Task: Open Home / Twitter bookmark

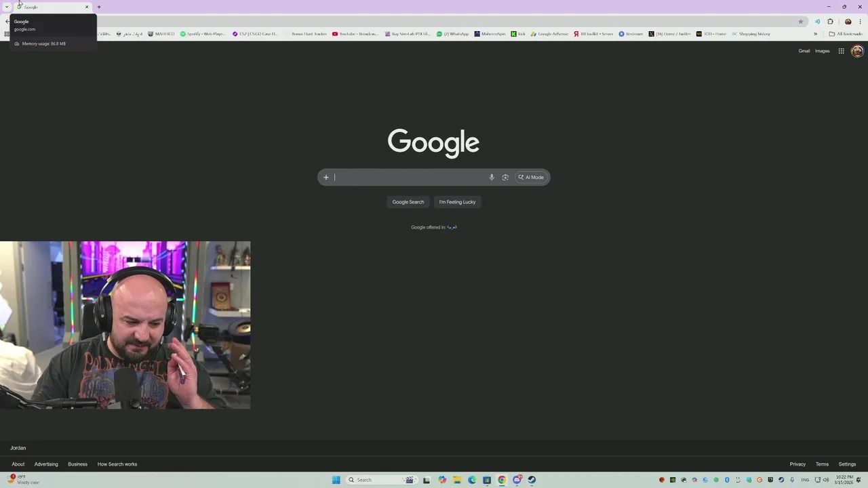Action: click(x=669, y=34)
